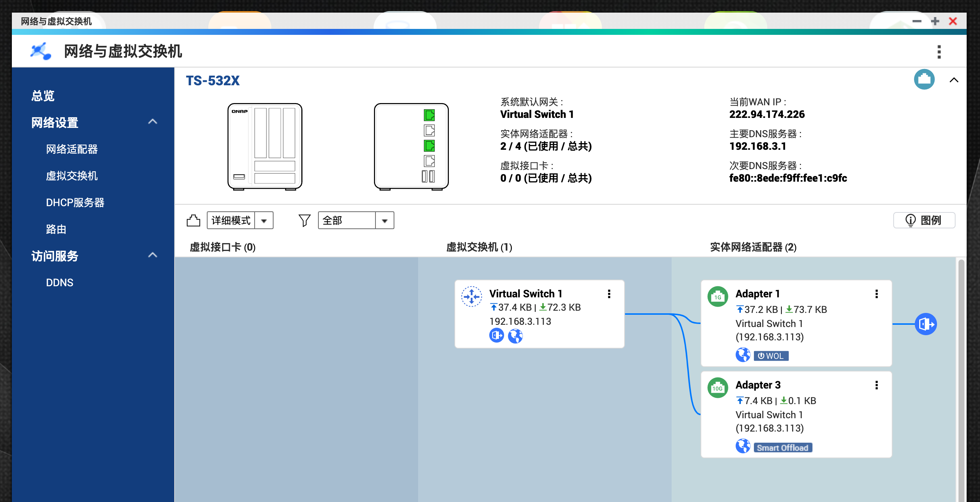This screenshot has height=502, width=980.
Task: Click the blue gateway icon beside Adapter 1
Action: click(x=925, y=324)
